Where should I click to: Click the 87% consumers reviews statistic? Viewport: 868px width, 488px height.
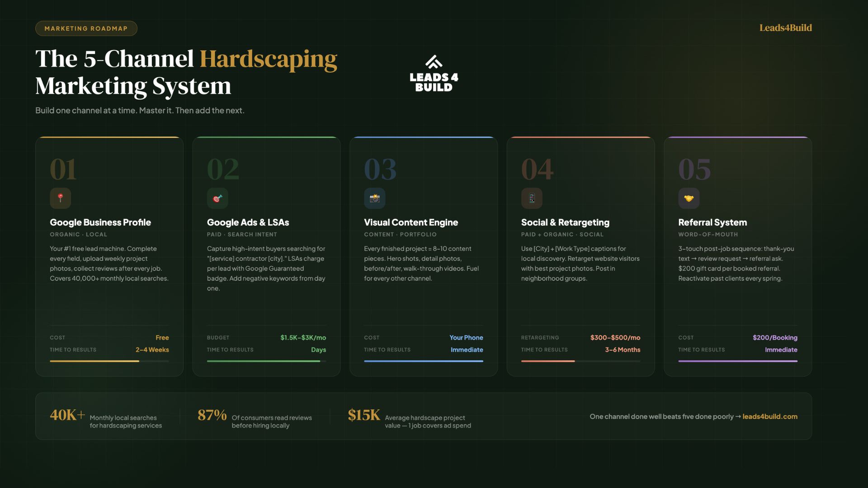212,415
